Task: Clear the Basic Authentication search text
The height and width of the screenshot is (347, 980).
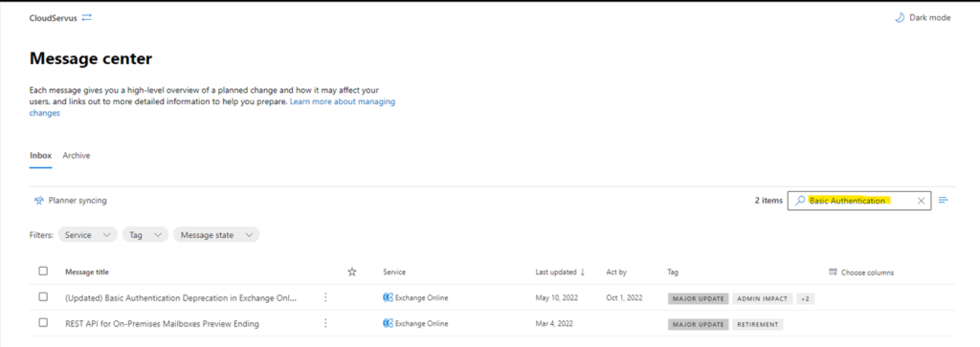Action: click(921, 201)
